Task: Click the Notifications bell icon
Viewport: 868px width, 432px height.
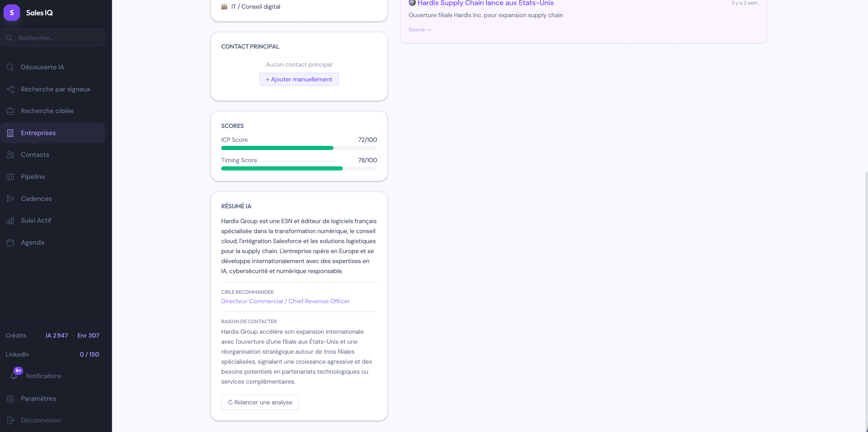Action: 14,376
